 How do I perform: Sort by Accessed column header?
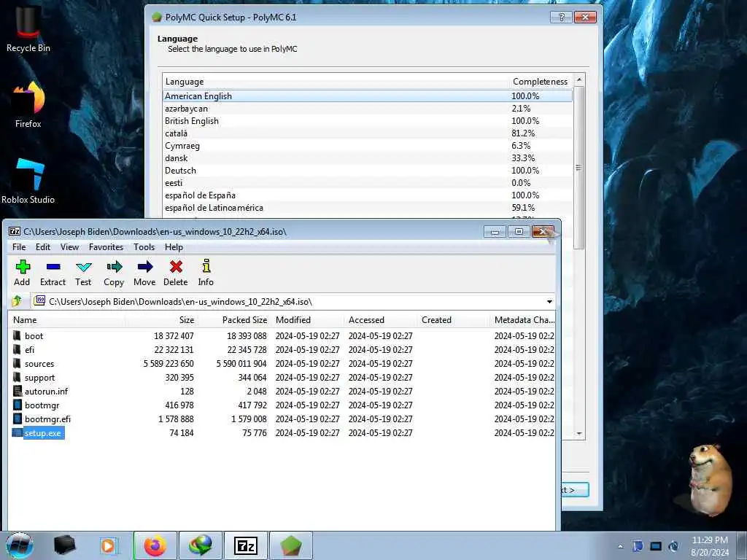(380, 320)
